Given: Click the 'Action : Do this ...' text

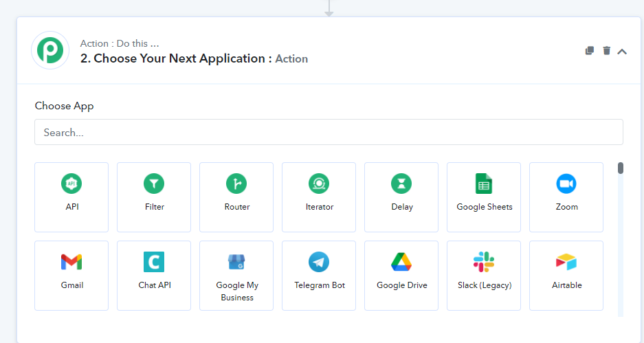Looking at the screenshot, I should 120,43.
